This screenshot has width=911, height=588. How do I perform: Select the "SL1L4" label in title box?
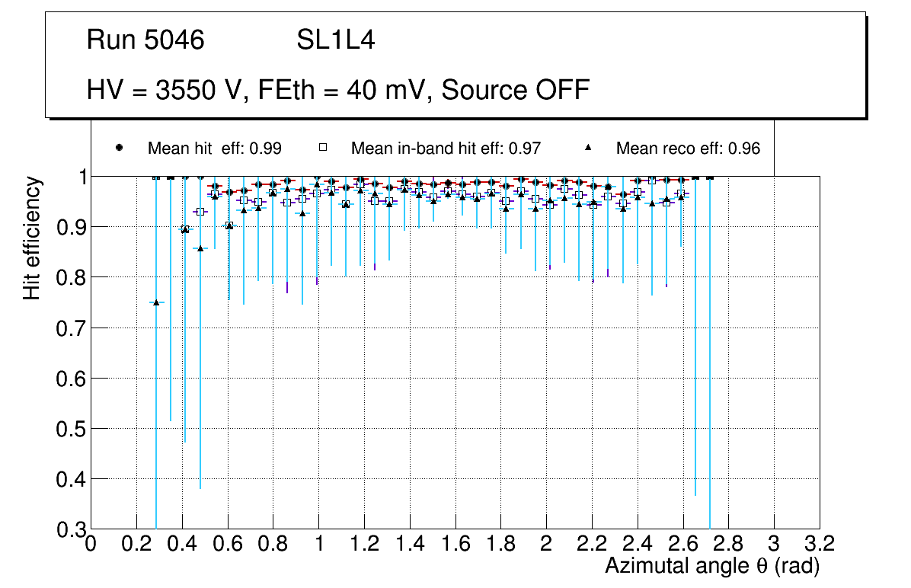[x=335, y=40]
